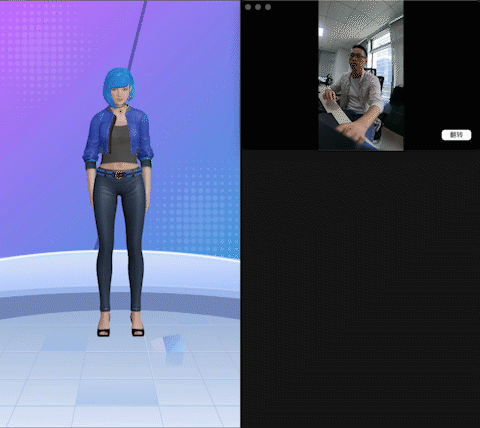
Task: Click the avatar's right black sandal
Action: coord(137,328)
